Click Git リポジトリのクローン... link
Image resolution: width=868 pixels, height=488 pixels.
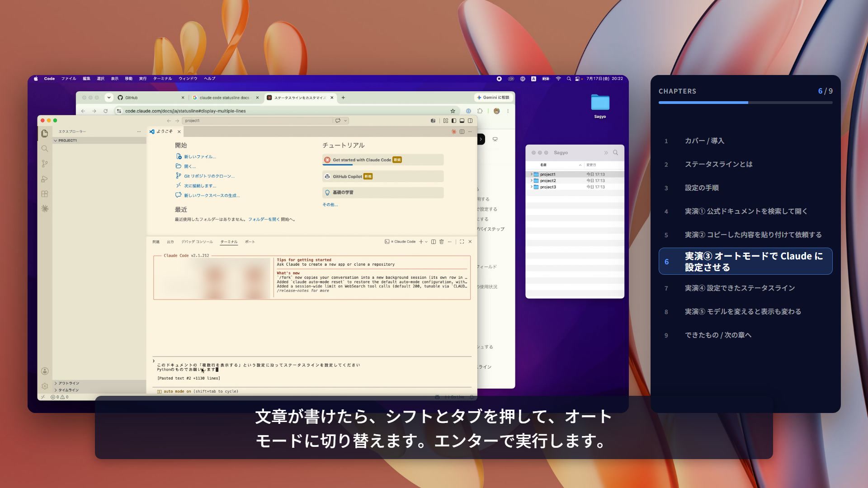(209, 176)
